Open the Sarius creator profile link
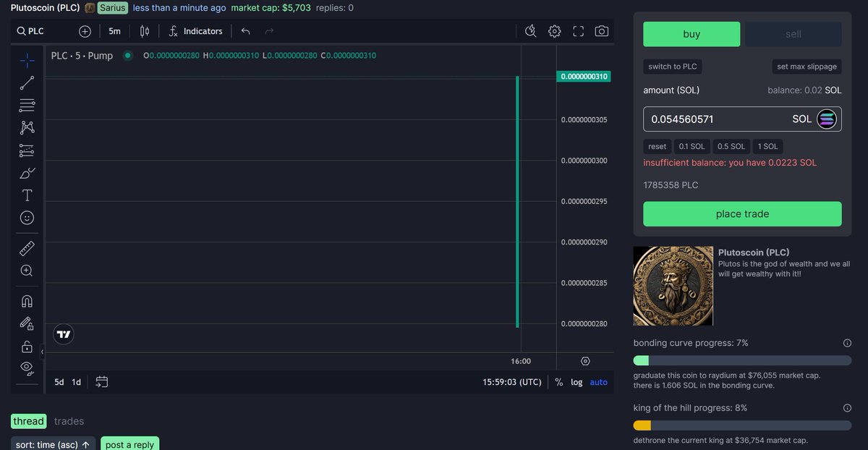868x450 pixels. [x=112, y=8]
